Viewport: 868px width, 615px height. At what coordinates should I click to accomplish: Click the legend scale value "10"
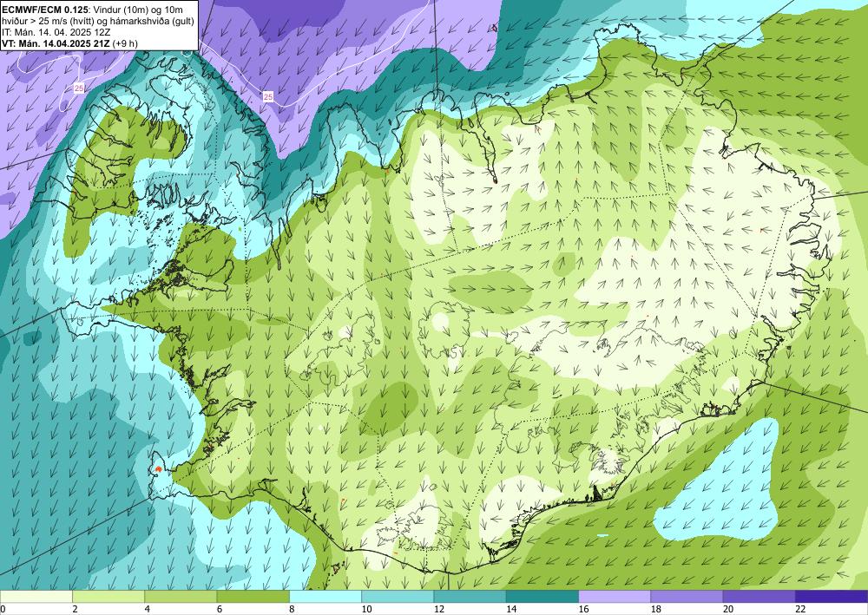pos(366,609)
